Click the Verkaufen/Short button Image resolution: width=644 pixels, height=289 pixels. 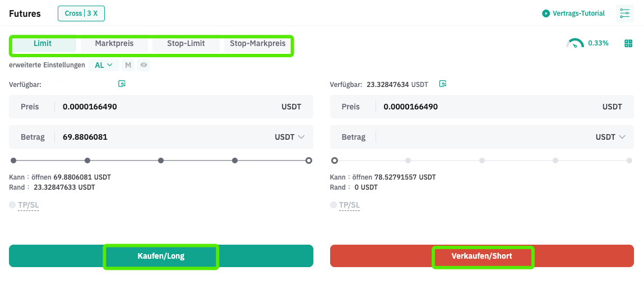482,256
